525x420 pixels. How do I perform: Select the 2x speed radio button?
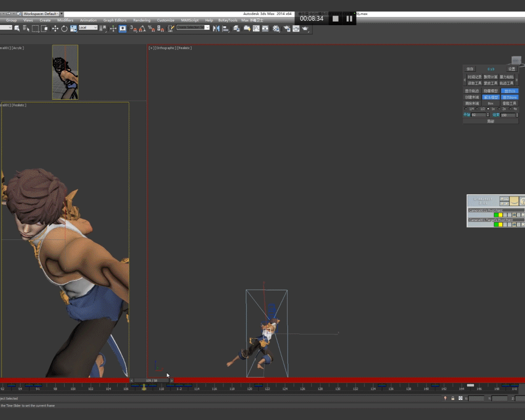click(x=499, y=109)
